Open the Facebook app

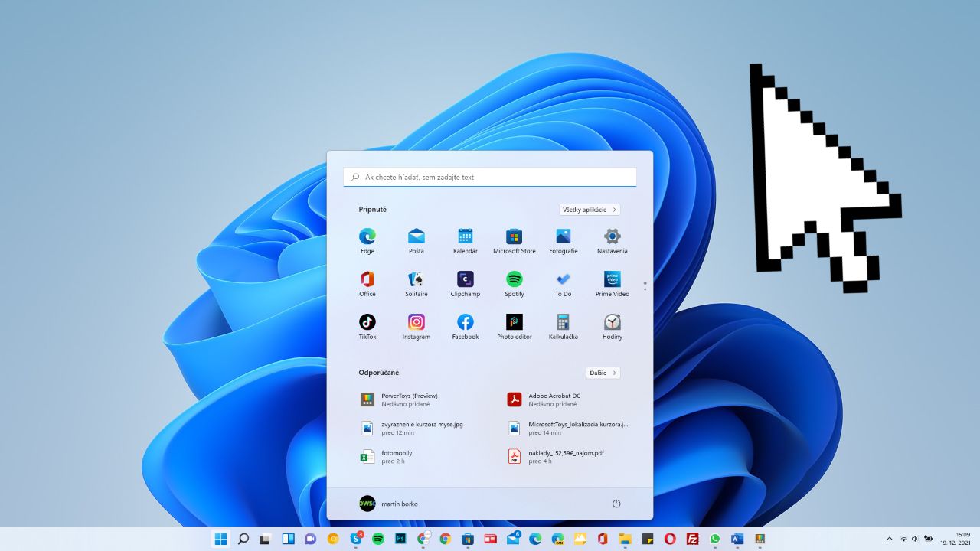465,326
